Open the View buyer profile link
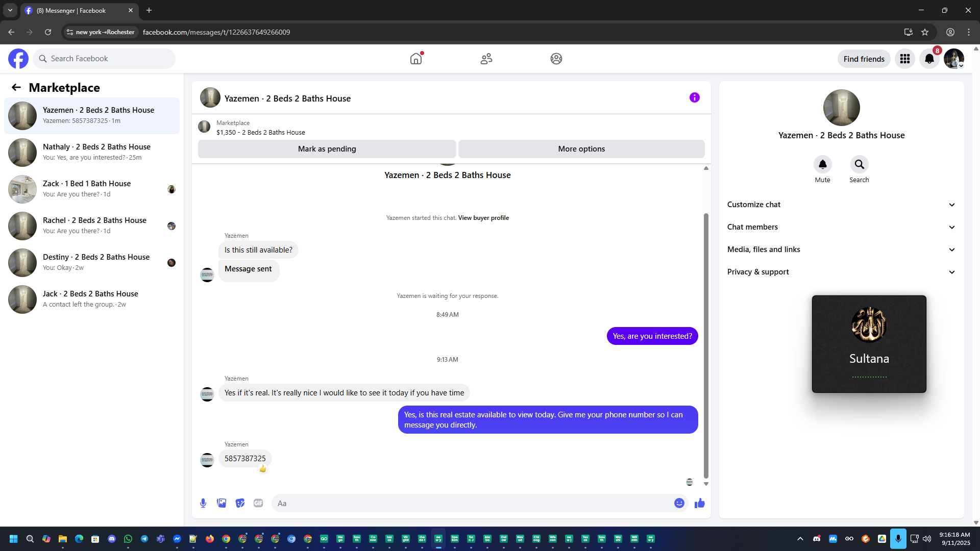980x551 pixels. coord(483,218)
